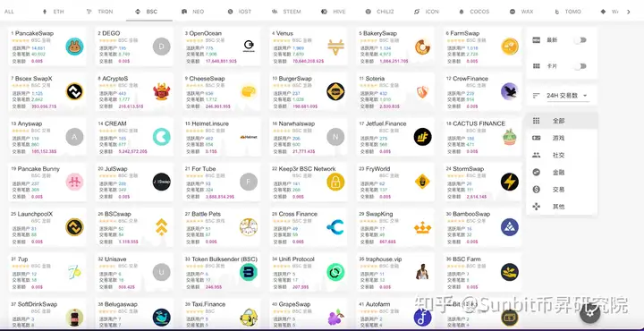The image size is (644, 331).
Task: Switch to the ETH tab
Action: tap(54, 12)
